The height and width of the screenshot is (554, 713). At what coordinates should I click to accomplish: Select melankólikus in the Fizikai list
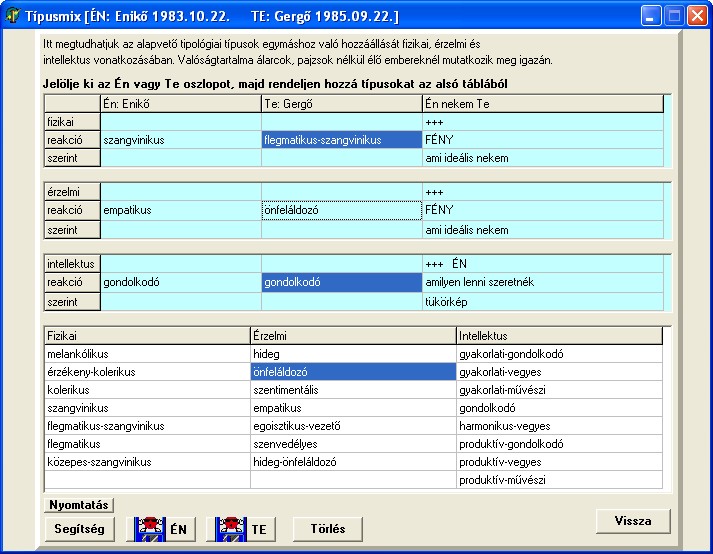[x=147, y=354]
